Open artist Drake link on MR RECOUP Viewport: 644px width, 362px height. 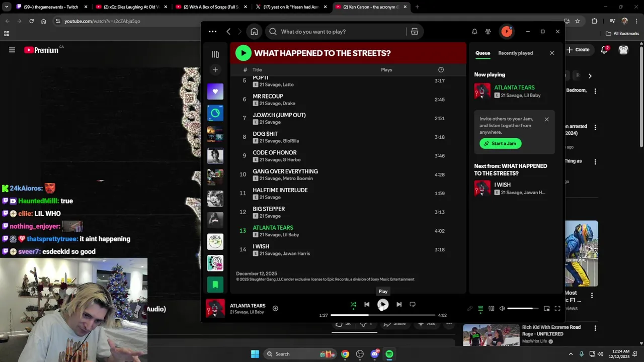click(x=289, y=104)
